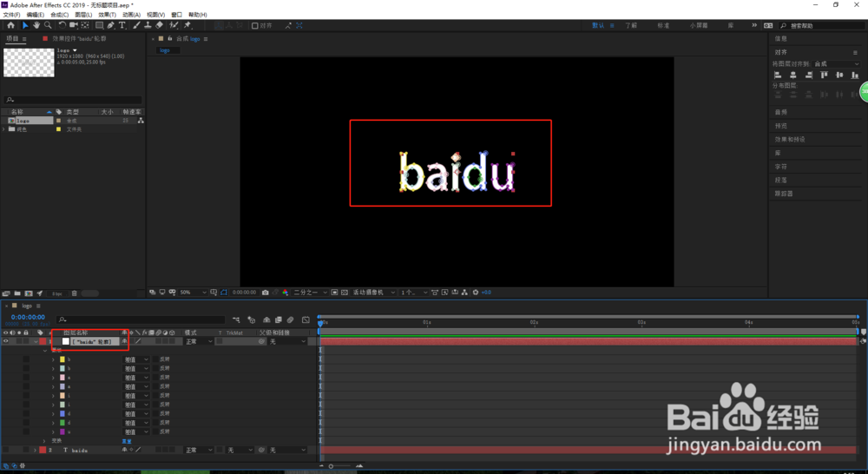The image size is (868, 474).
Task: Select the Zoom magnifier tool
Action: pyautogui.click(x=48, y=25)
